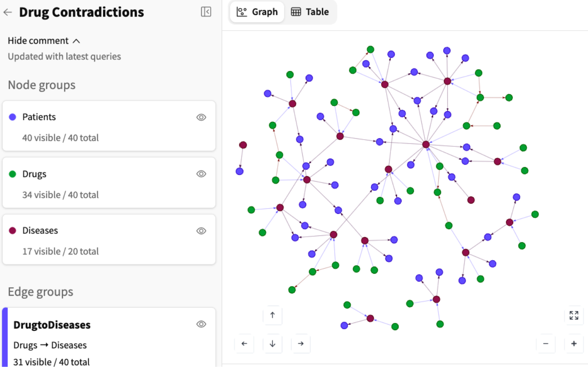Pan the graph downward with the arrow control

(273, 344)
